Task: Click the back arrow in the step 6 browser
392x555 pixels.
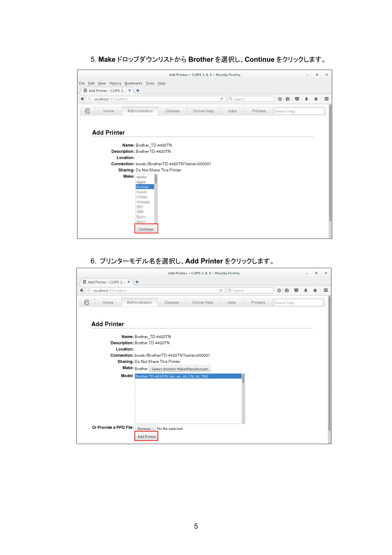Action: (x=82, y=290)
